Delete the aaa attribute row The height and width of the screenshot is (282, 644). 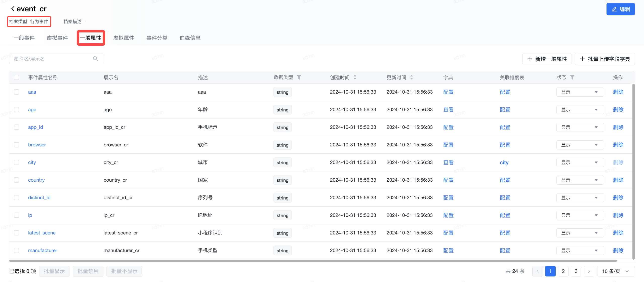618,92
